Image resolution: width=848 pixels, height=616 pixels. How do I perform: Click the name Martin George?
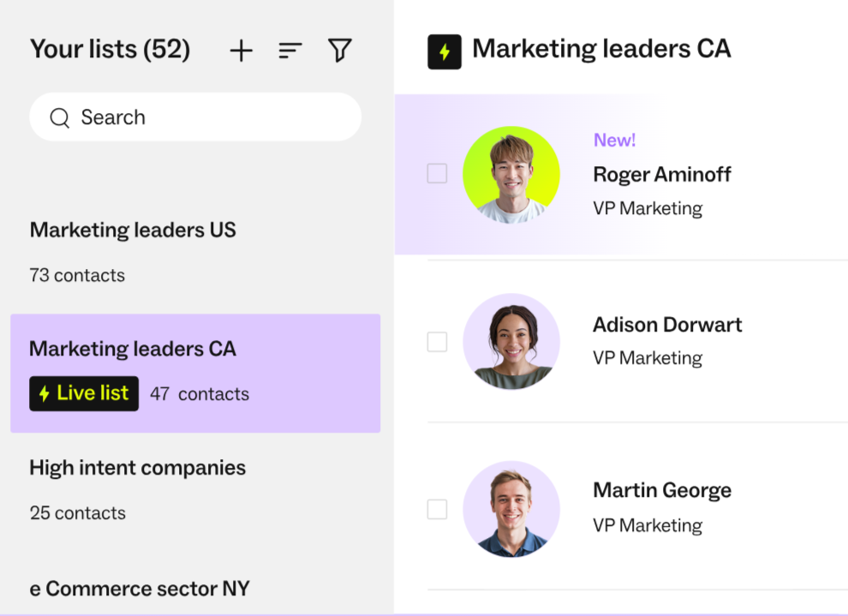coord(662,491)
